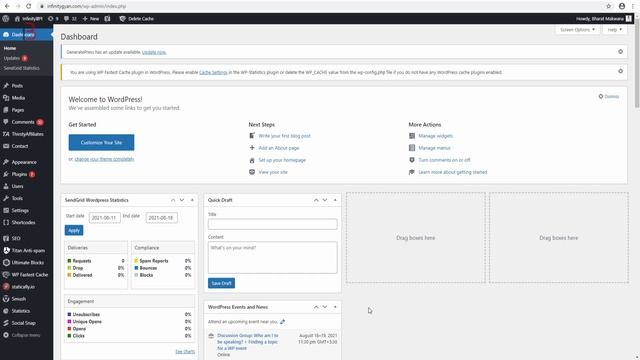Dismiss the Welcome to WordPress panel
Screen dimensions: 640x360
(x=609, y=96)
